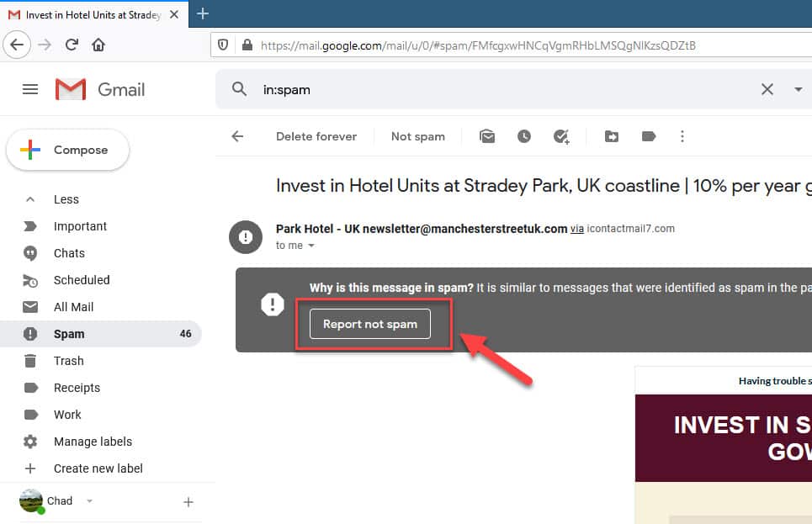Viewport: 812px width, 524px height.
Task: Click the Gmail logo
Action: pos(100,89)
